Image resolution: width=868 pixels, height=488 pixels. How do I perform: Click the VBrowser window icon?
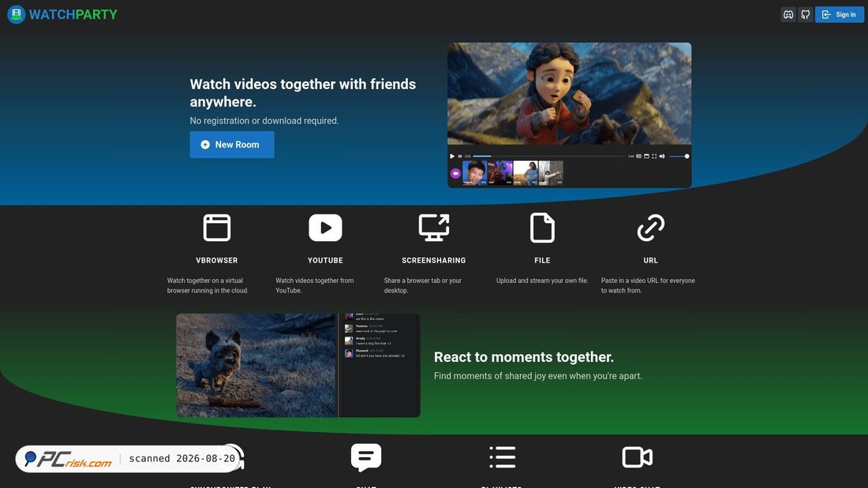[x=217, y=227]
